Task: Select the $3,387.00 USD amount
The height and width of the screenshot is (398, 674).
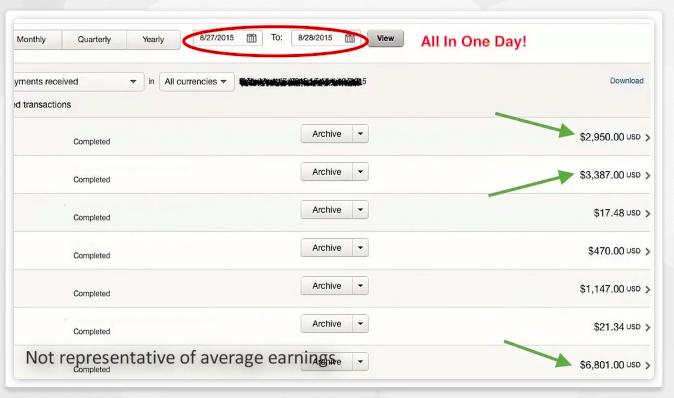Action: (610, 175)
